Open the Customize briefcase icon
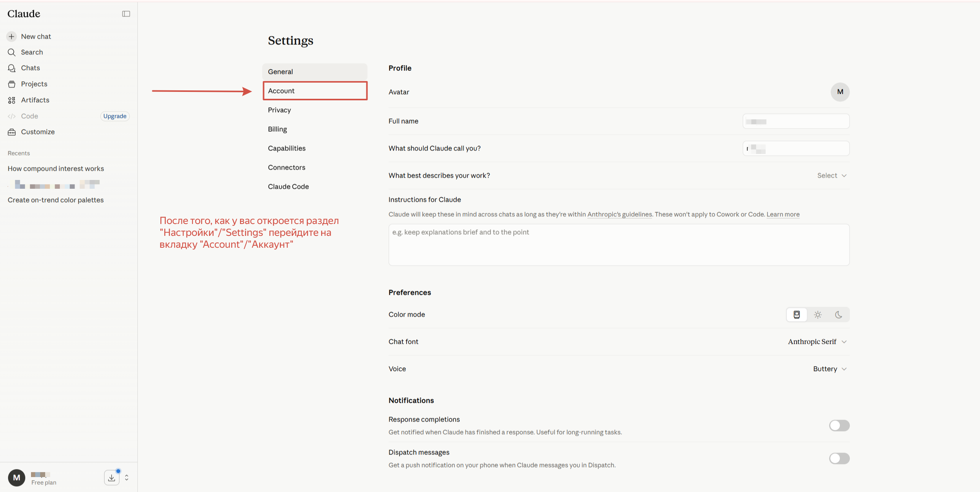 (x=12, y=132)
